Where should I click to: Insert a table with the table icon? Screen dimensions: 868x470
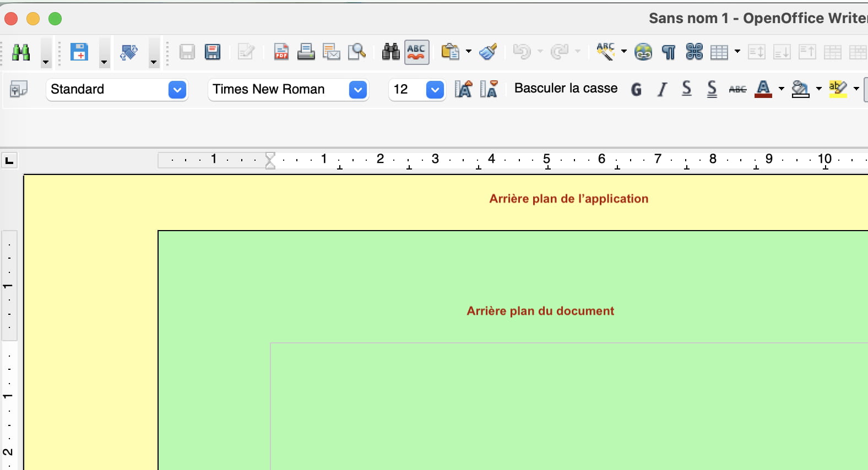click(x=719, y=52)
